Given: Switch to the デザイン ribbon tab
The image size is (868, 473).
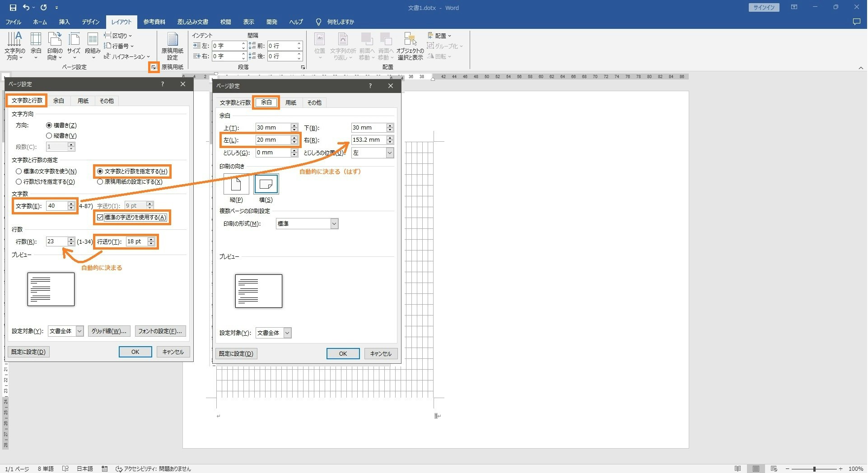Looking at the screenshot, I should click(91, 22).
